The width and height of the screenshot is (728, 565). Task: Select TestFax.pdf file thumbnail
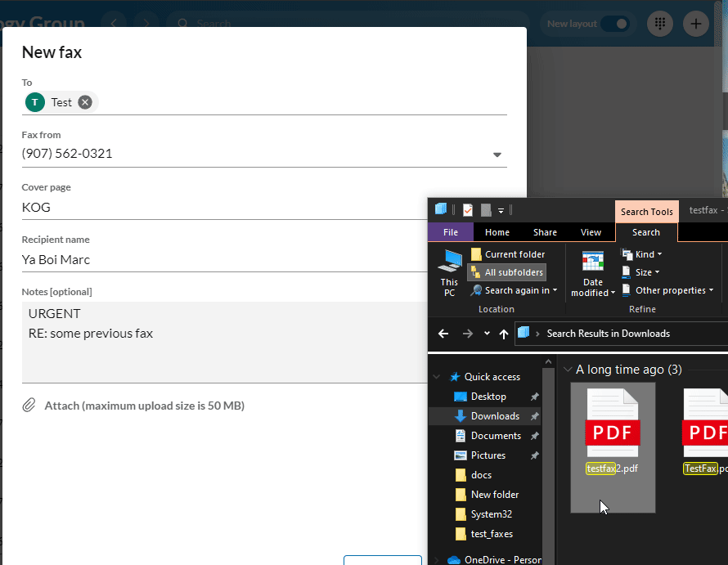tap(705, 423)
